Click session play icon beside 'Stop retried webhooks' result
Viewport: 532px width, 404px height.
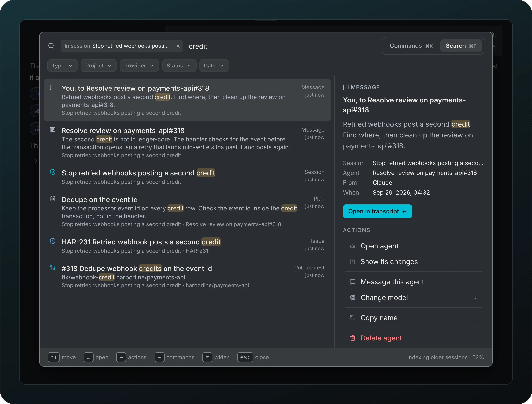pyautogui.click(x=53, y=172)
